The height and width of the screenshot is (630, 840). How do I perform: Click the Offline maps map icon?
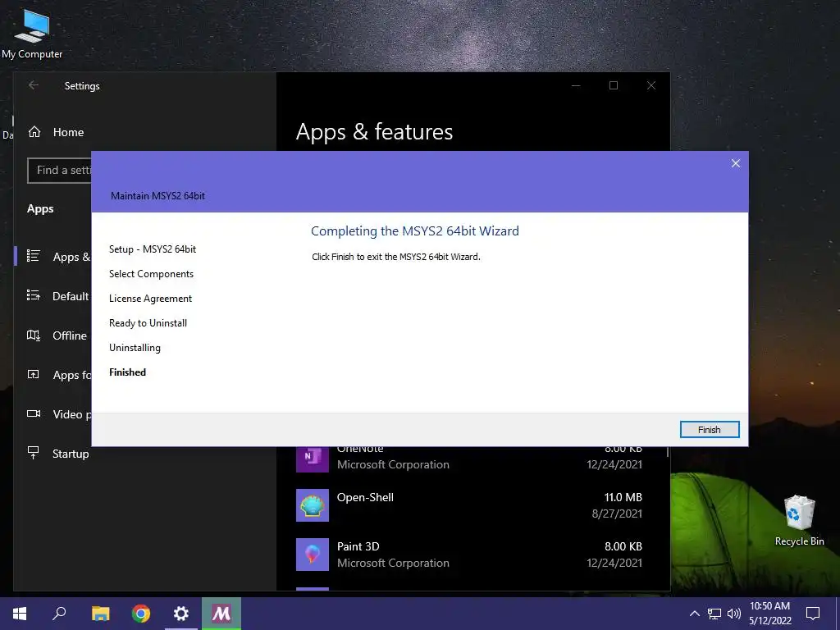click(x=33, y=336)
